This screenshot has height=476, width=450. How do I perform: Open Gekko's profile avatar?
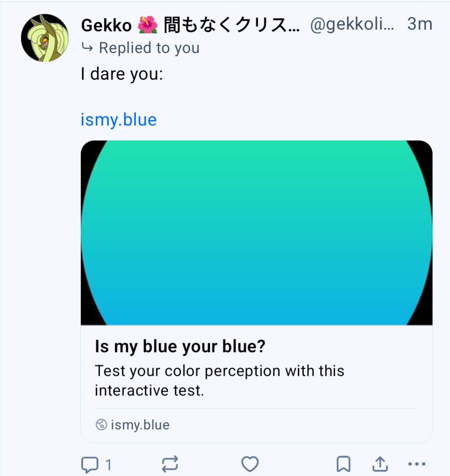tap(45, 38)
